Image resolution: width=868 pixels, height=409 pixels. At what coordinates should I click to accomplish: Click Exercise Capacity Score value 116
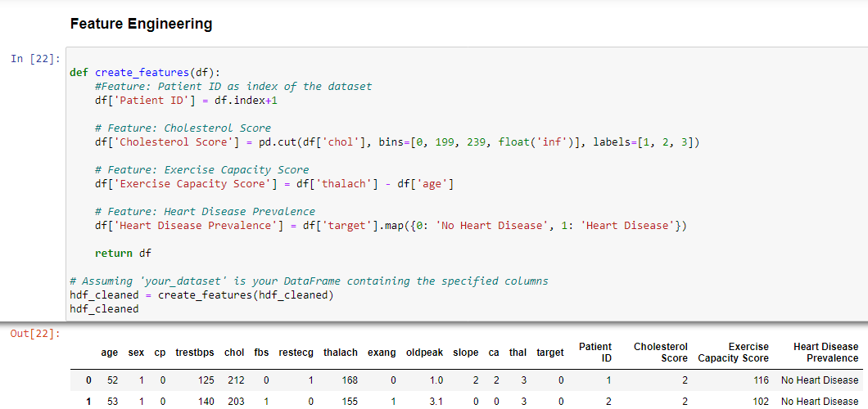761,380
